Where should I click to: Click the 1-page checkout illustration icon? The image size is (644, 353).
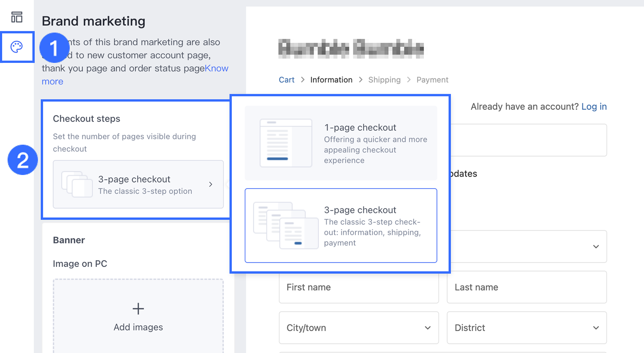pos(286,143)
